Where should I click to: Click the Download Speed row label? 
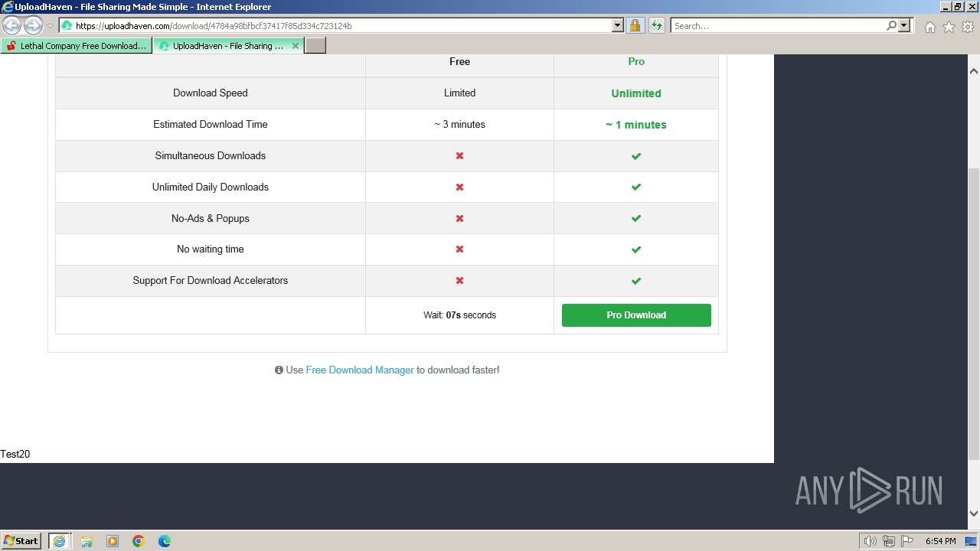211,93
